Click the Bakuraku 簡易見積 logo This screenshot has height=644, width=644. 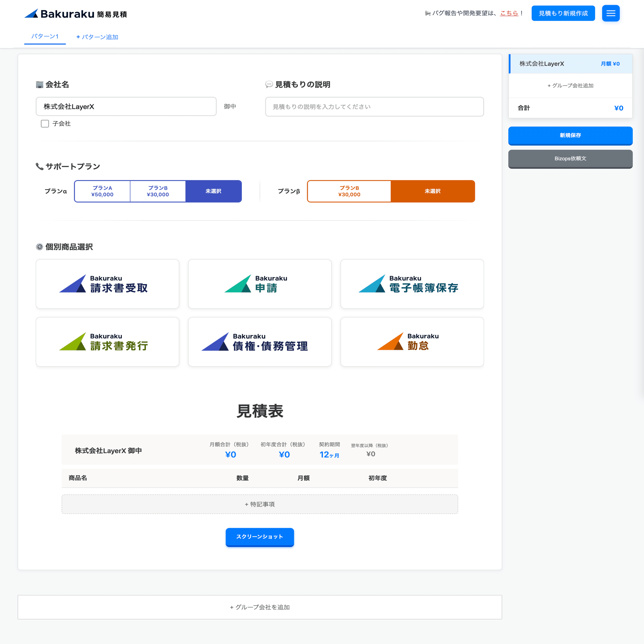[76, 14]
